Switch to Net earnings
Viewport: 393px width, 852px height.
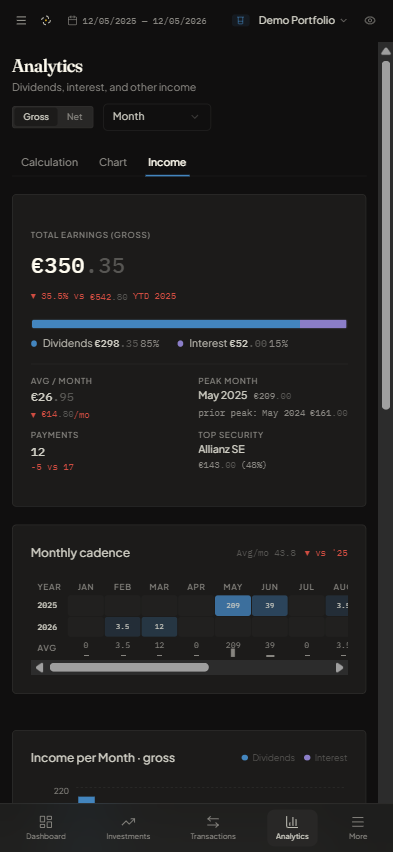[74, 117]
